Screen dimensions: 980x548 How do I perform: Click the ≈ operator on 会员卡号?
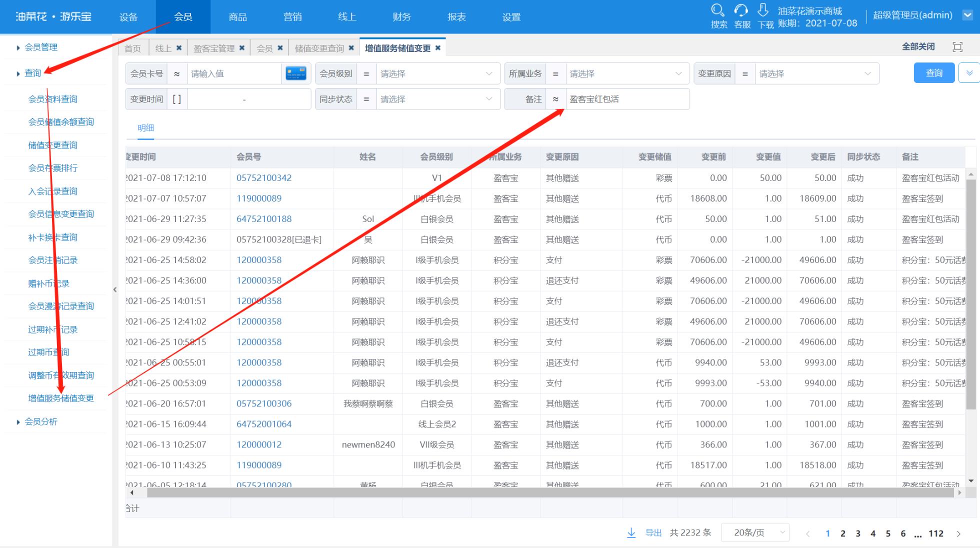[x=176, y=73]
